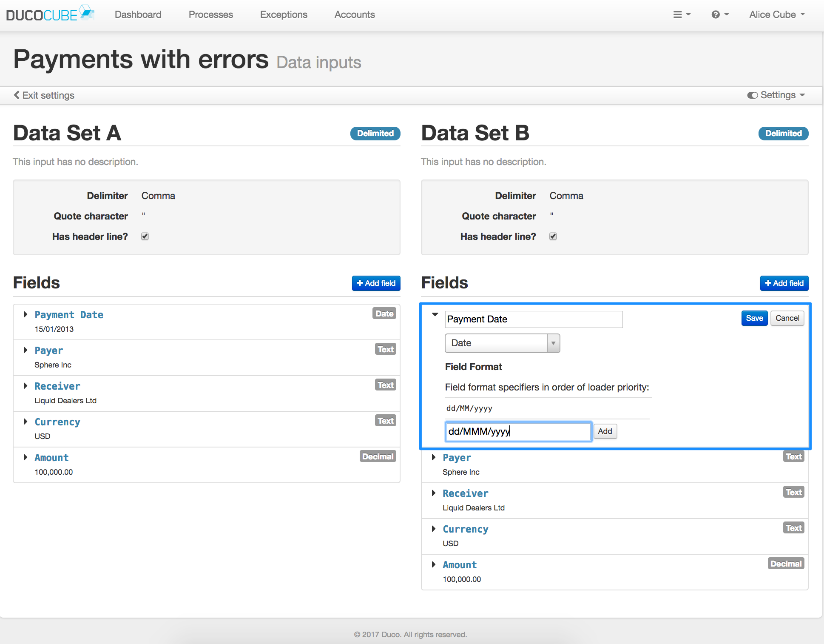Viewport: 824px width, 644px height.
Task: Click the field name input showing Payment Date
Action: point(533,319)
